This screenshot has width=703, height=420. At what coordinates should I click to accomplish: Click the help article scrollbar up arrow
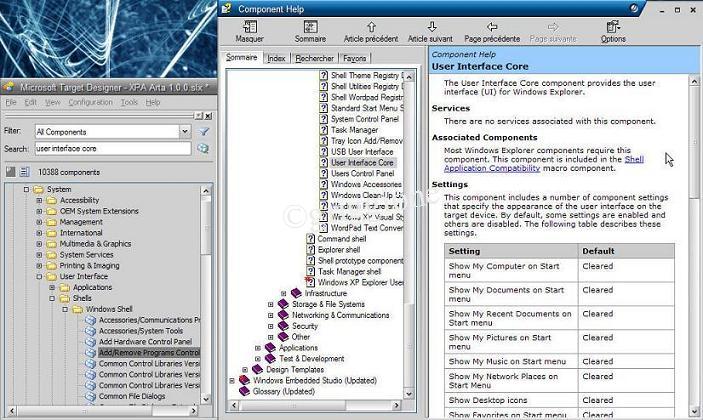click(694, 82)
